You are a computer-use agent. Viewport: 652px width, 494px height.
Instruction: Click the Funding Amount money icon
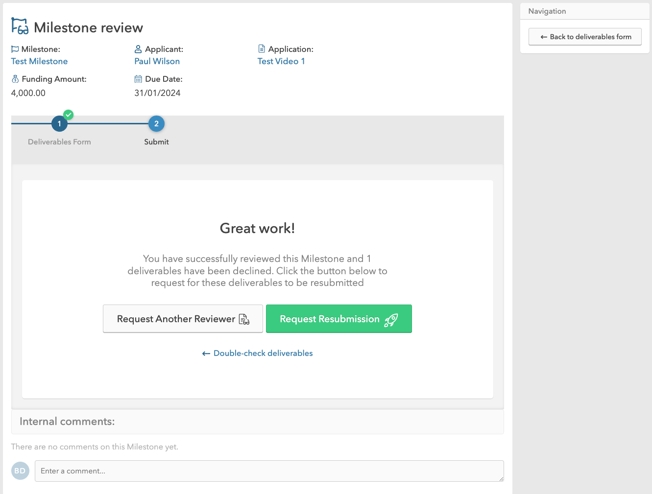15,79
